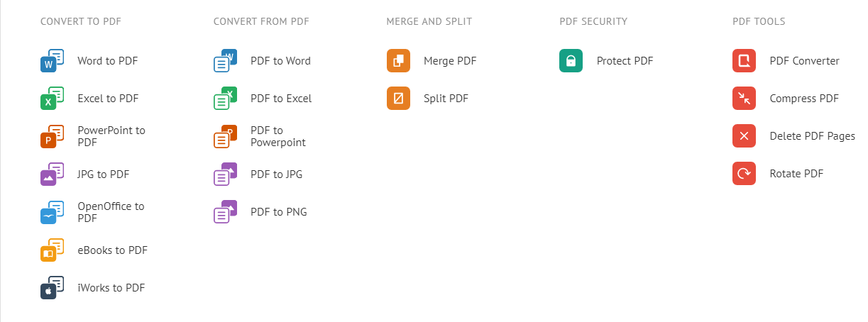Click the Protect PDF lock icon
This screenshot has width=868, height=322.
[x=571, y=61]
